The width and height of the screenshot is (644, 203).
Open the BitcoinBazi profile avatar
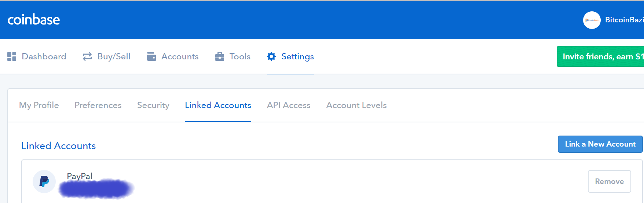pos(592,20)
